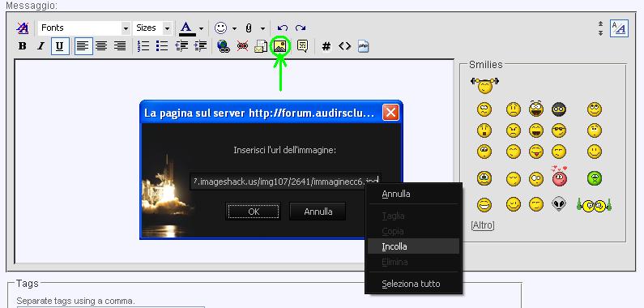
Task: Expand the smilie dropdown arrow in toolbar
Action: click(x=234, y=28)
